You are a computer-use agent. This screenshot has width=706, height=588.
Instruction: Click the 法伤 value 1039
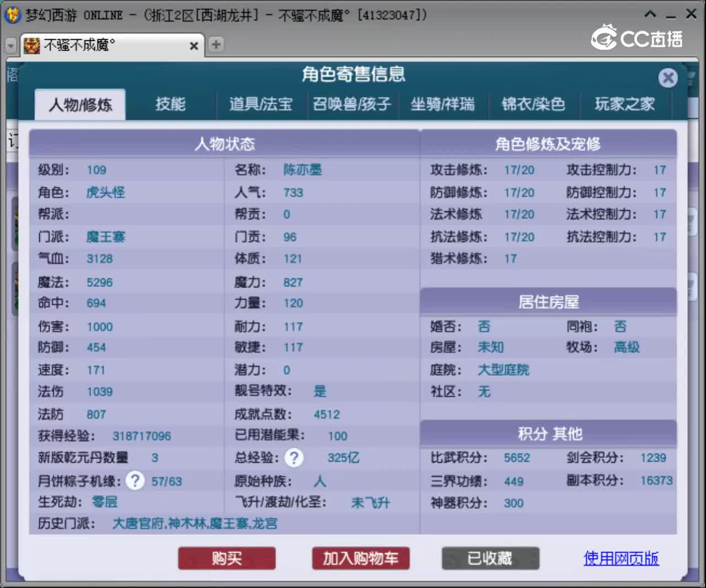99,392
